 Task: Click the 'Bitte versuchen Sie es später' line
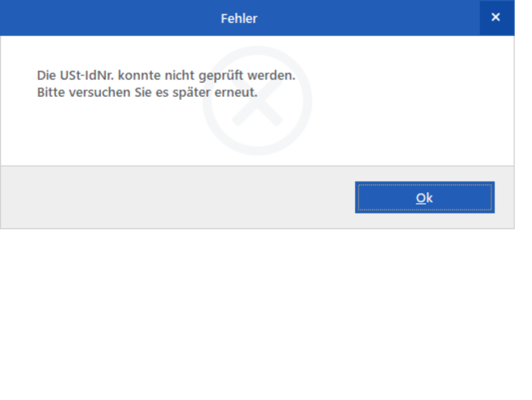pyautogui.click(x=147, y=92)
